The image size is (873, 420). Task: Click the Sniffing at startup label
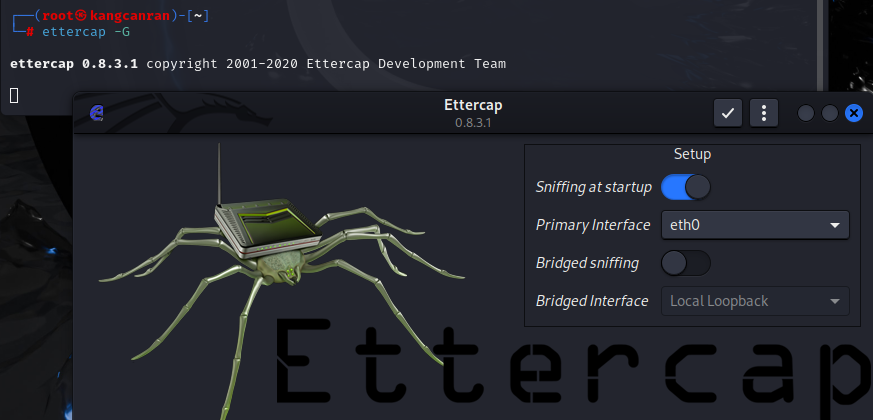594,187
